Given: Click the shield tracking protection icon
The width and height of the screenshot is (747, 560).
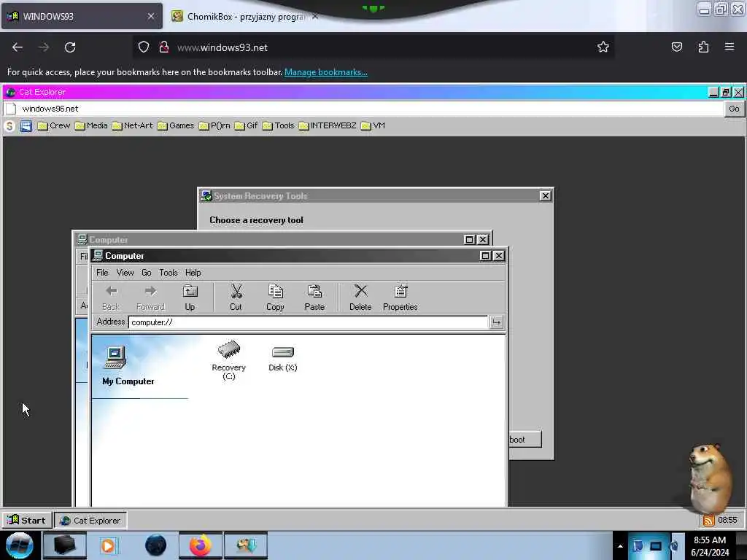Looking at the screenshot, I should 144,47.
